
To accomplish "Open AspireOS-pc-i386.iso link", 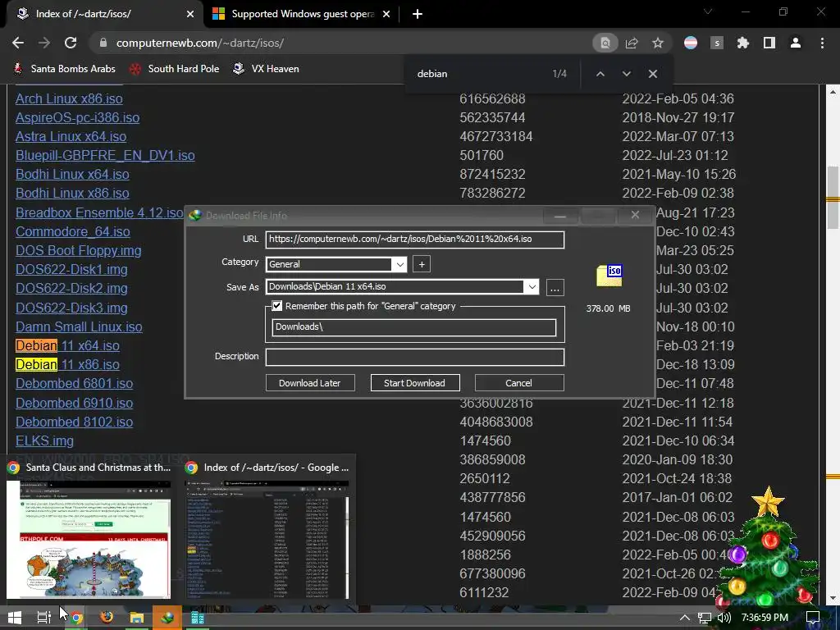I will tap(78, 118).
